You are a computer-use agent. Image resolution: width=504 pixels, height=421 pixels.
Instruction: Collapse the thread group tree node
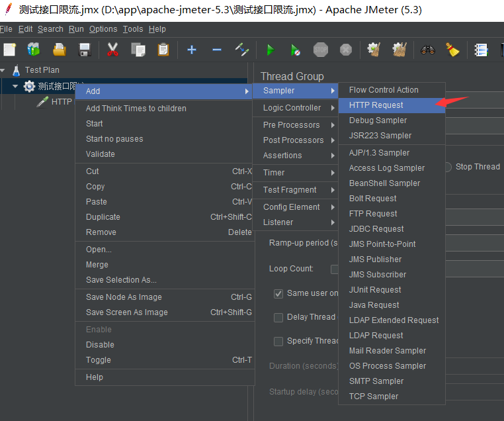15,86
